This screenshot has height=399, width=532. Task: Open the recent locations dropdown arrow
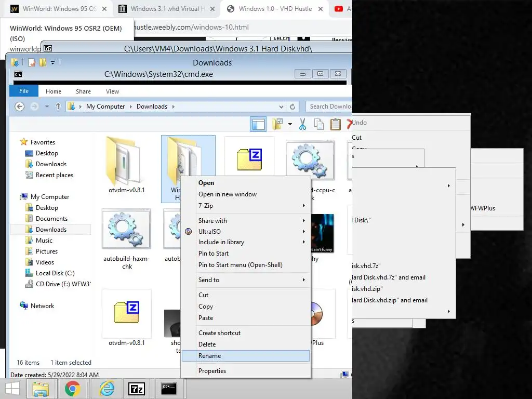point(47,107)
